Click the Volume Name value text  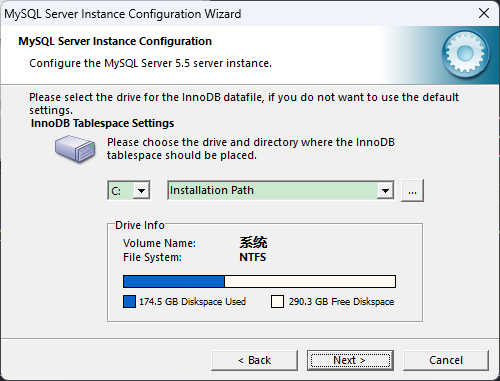coord(253,242)
